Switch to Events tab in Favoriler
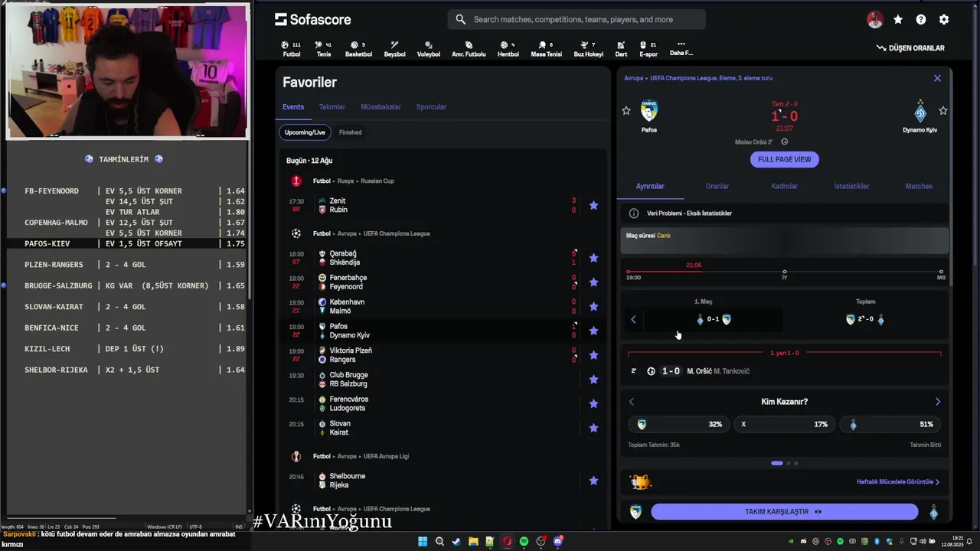The height and width of the screenshot is (551, 980). [x=293, y=107]
